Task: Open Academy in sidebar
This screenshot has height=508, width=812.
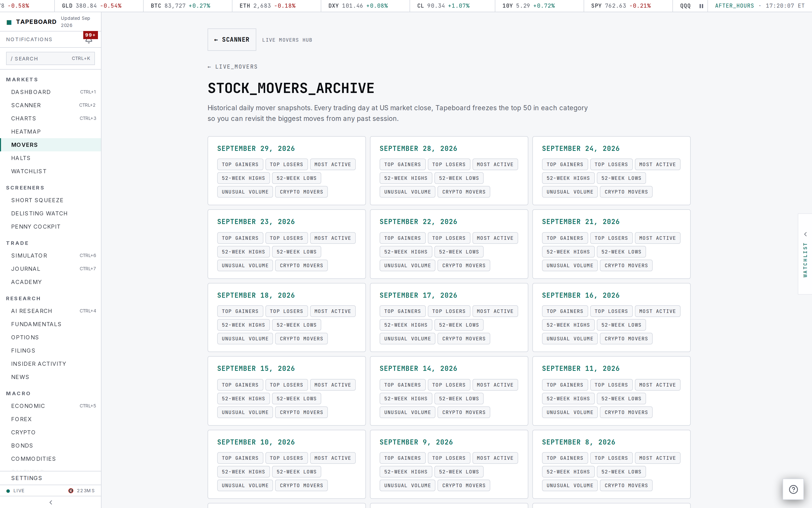Action: click(51, 282)
